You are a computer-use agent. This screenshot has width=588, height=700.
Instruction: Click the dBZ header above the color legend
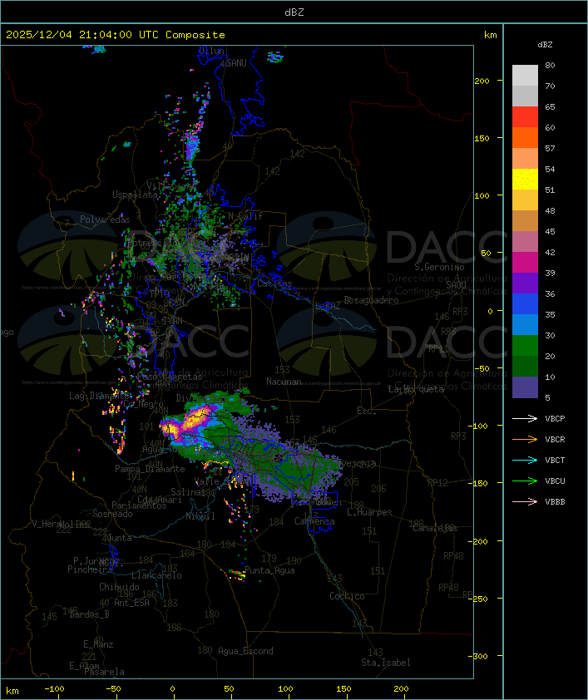coord(545,45)
